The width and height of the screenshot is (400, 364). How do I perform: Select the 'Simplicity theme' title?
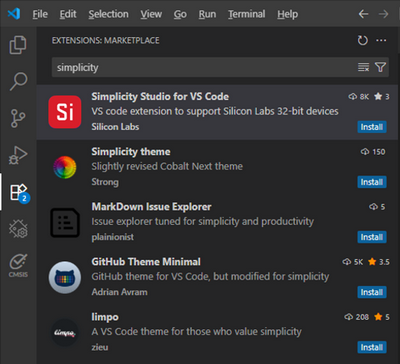pos(131,152)
